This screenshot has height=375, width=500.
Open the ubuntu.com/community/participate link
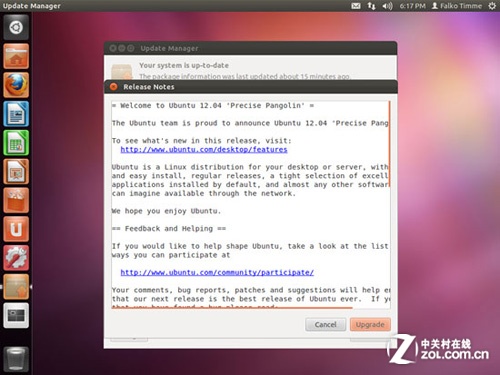[x=217, y=272]
